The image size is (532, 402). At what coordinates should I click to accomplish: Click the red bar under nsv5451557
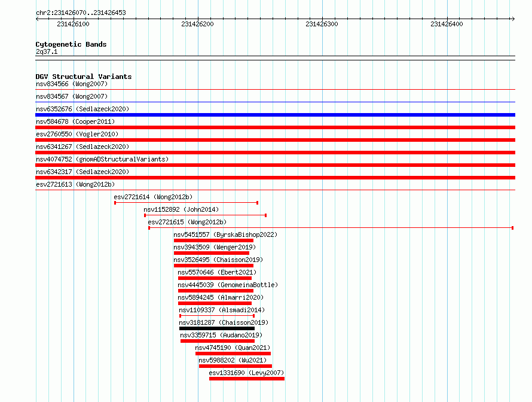pos(213,240)
